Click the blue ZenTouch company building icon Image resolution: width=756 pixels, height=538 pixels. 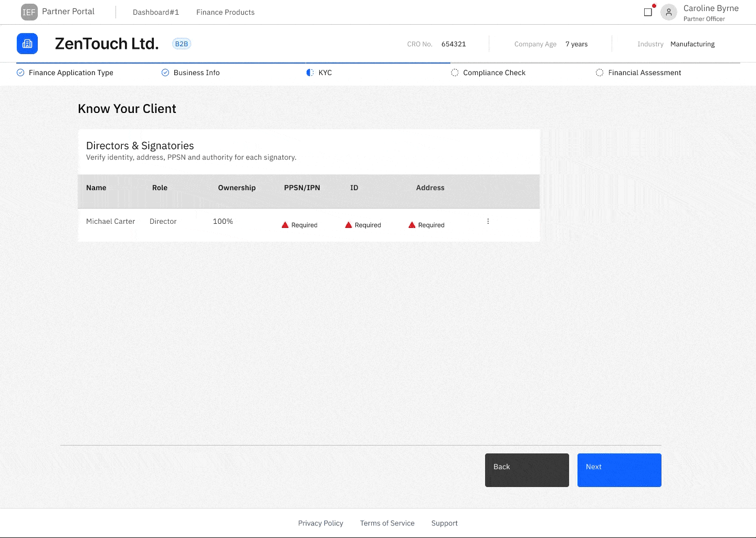coord(27,44)
